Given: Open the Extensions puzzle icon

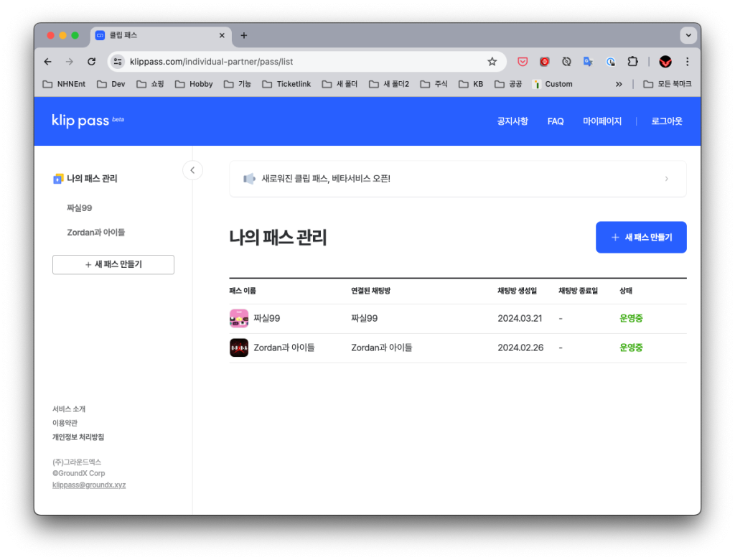Looking at the screenshot, I should point(632,62).
